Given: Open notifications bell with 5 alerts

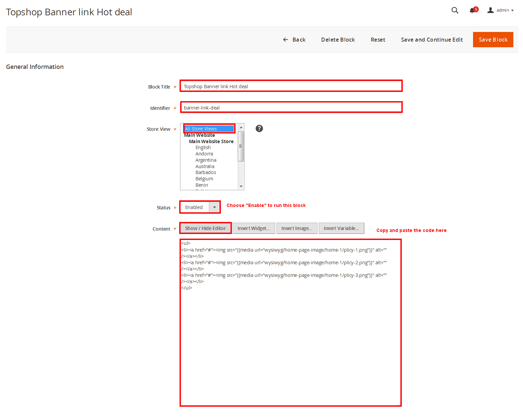Looking at the screenshot, I should 472,10.
